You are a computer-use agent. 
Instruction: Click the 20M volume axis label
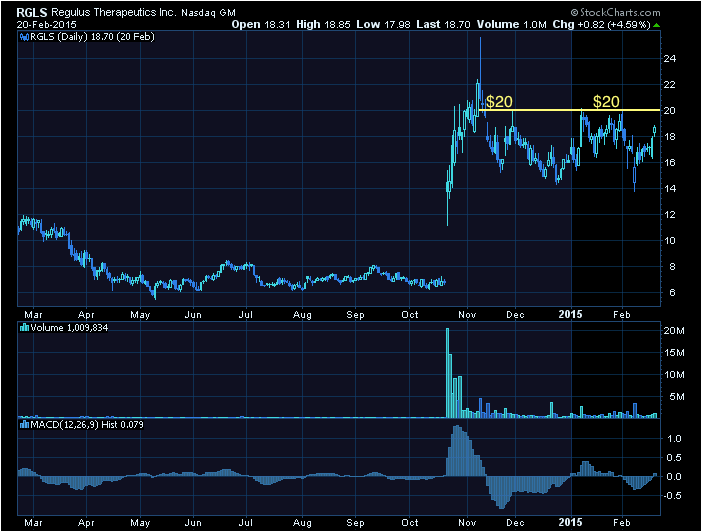click(x=674, y=331)
